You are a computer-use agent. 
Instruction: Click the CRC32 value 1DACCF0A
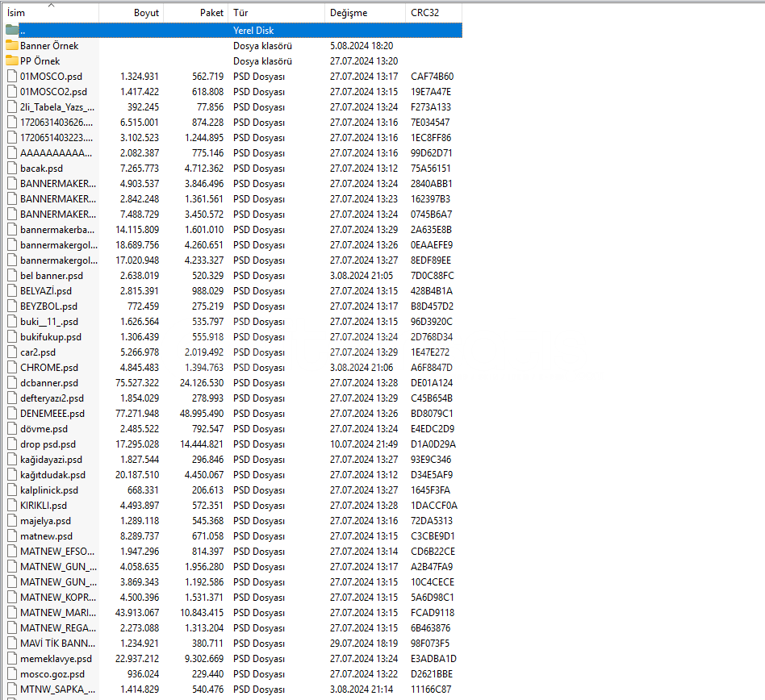coord(434,506)
